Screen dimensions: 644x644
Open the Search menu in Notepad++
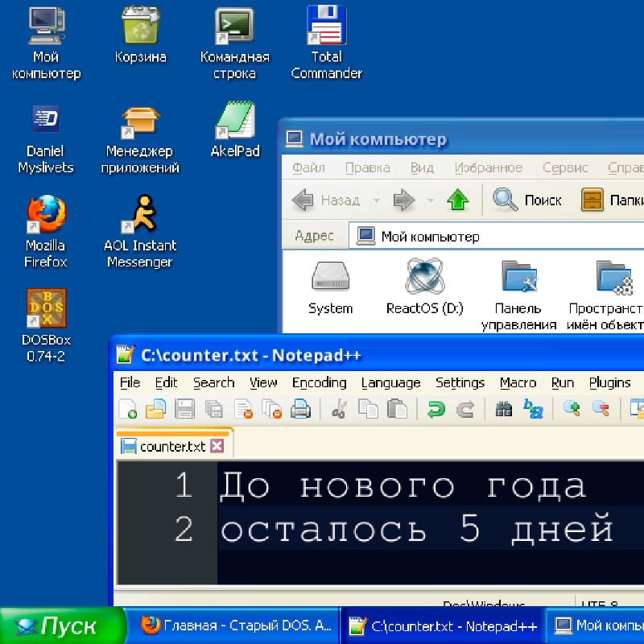click(x=213, y=382)
